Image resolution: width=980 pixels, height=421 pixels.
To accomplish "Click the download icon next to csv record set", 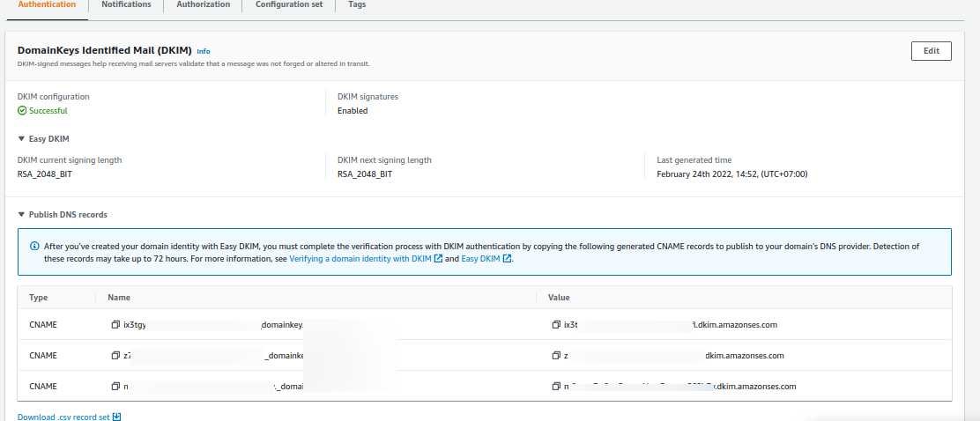I will 117,417.
